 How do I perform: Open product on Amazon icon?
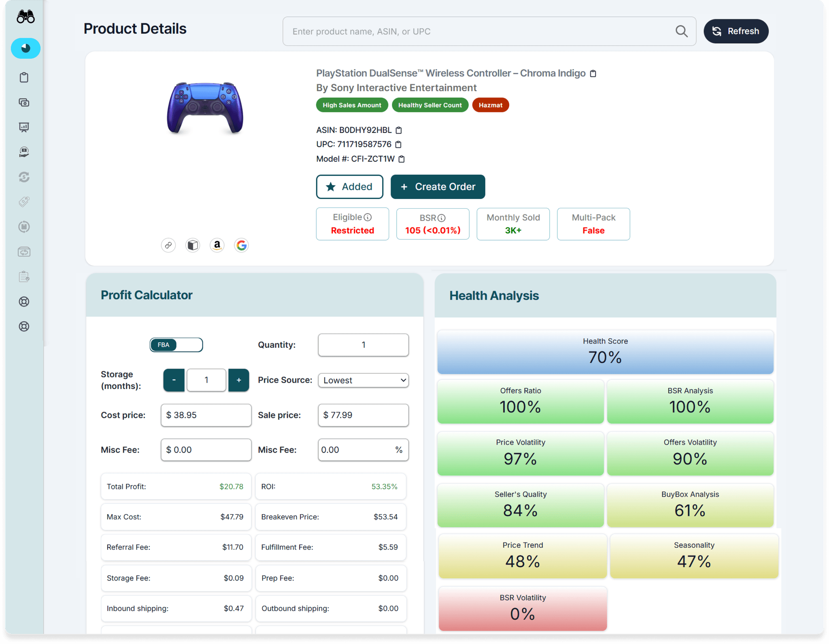(x=217, y=245)
